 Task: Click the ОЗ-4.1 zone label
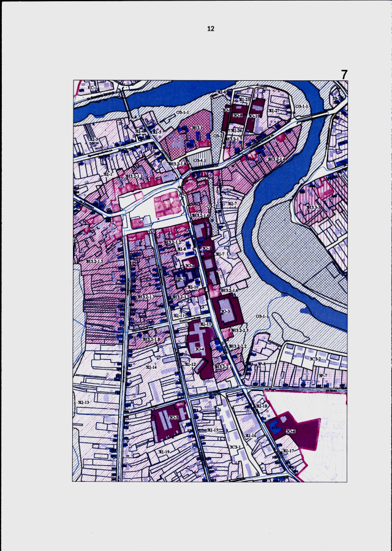click(x=200, y=160)
